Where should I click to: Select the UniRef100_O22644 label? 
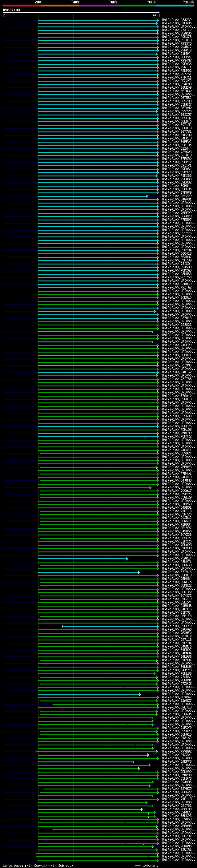click(x=177, y=149)
